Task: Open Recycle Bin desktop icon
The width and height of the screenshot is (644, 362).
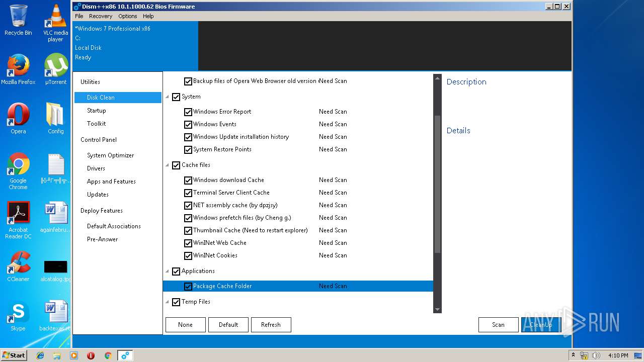Action: (x=18, y=20)
